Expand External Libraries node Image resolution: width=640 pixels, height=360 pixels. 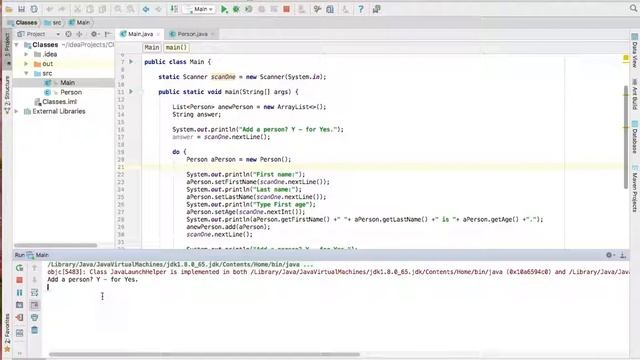click(x=16, y=111)
